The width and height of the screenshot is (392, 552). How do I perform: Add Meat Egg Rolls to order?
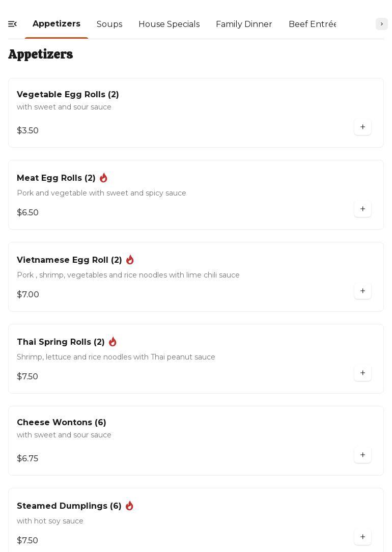362,209
